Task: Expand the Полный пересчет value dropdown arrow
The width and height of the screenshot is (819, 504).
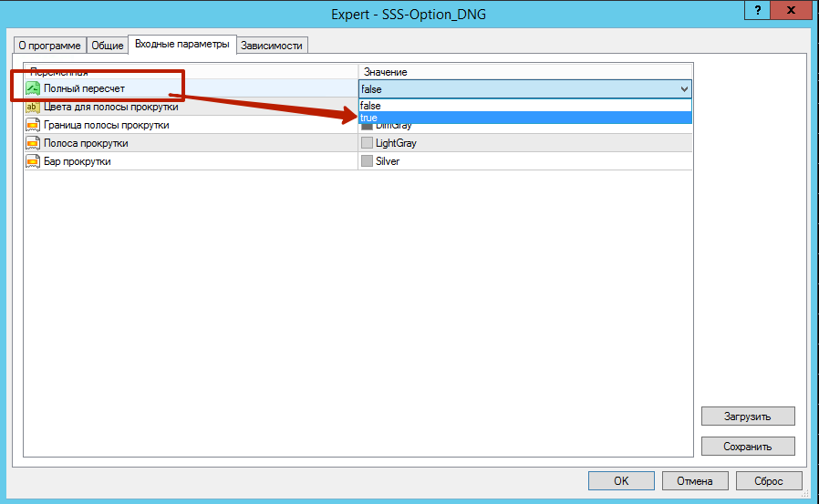Action: click(x=684, y=88)
